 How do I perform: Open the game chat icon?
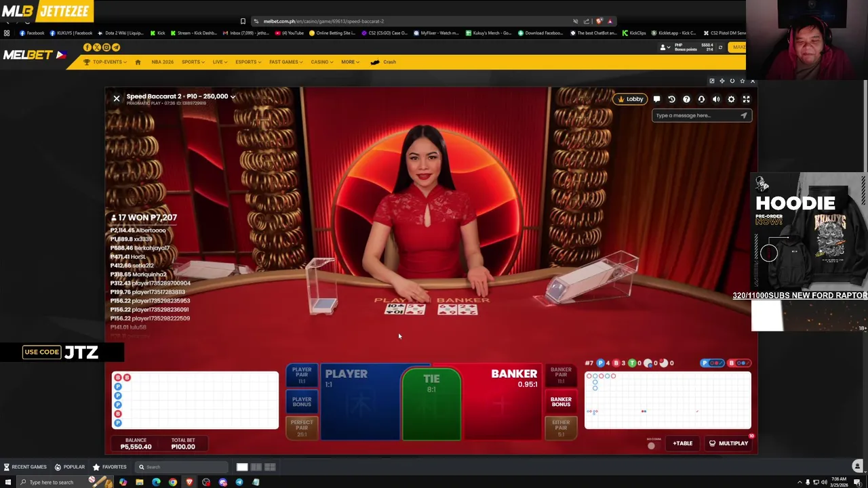tap(656, 99)
